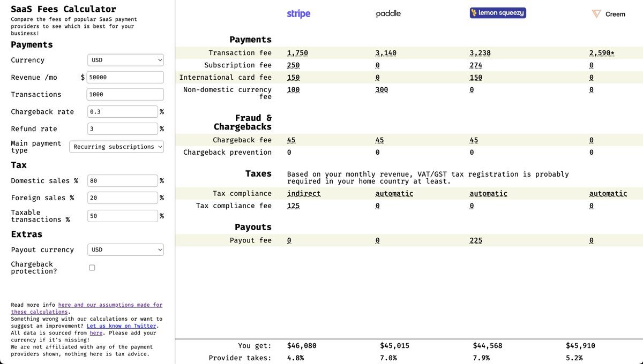Click the Stripe logo
The image size is (643, 364).
pyautogui.click(x=298, y=13)
